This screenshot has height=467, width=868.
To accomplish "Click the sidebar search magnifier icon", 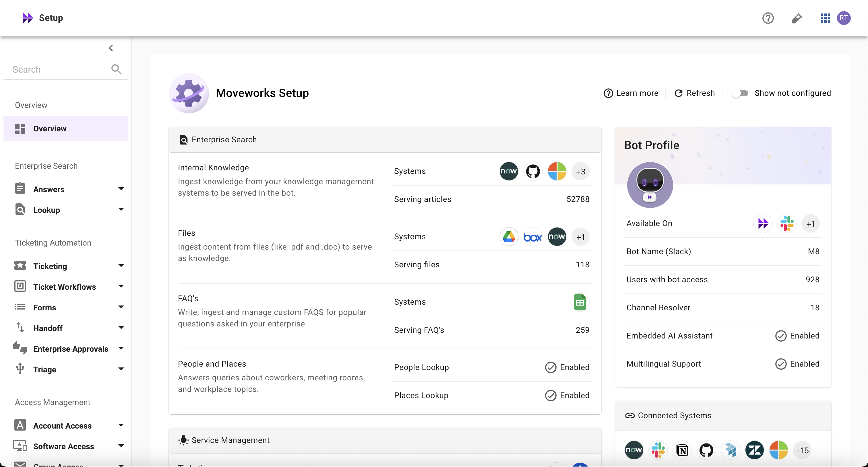I will pyautogui.click(x=116, y=69).
